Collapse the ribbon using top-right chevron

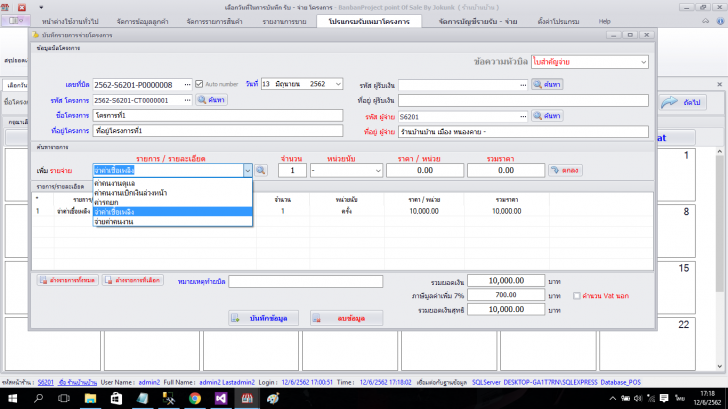705,21
